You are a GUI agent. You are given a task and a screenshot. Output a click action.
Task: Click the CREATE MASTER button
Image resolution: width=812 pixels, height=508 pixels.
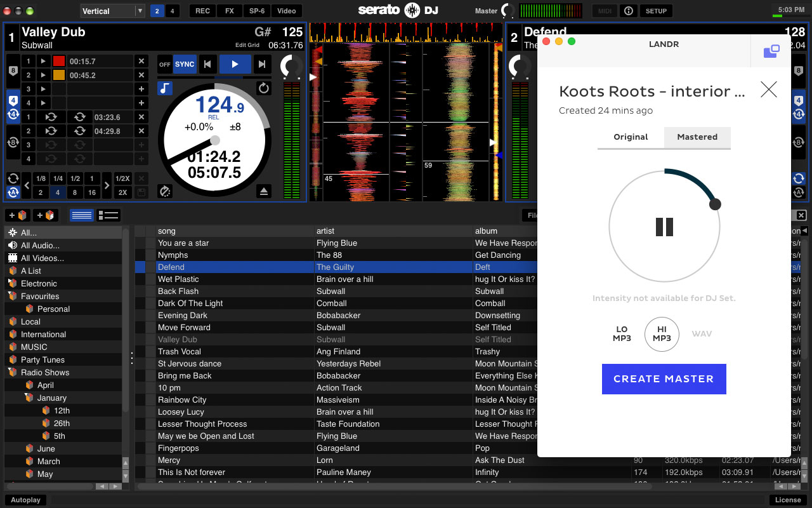click(664, 379)
